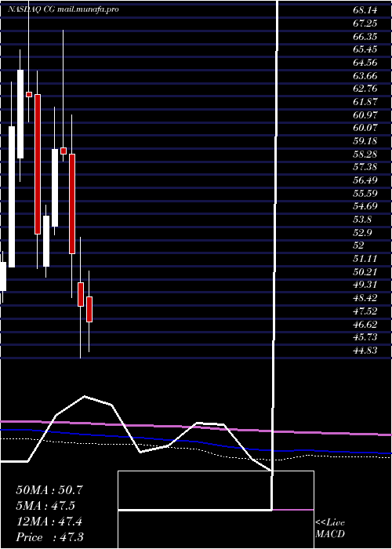Click the 67.25 price label
This screenshot has height=549, width=392.
(x=365, y=23)
